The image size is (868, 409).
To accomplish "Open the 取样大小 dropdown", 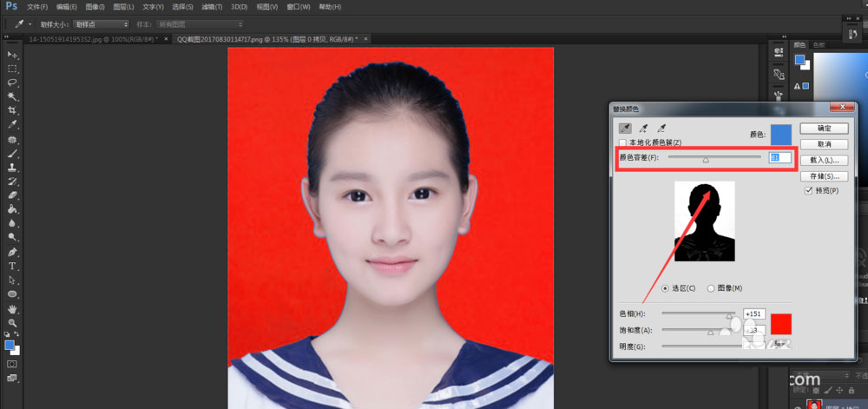I will (x=101, y=24).
